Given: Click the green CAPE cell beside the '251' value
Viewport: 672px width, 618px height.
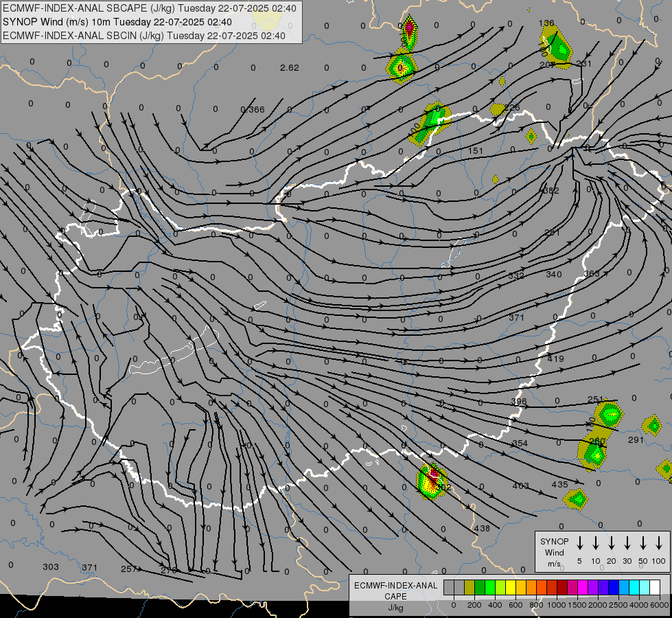Looking at the screenshot, I should pyautogui.click(x=610, y=414).
